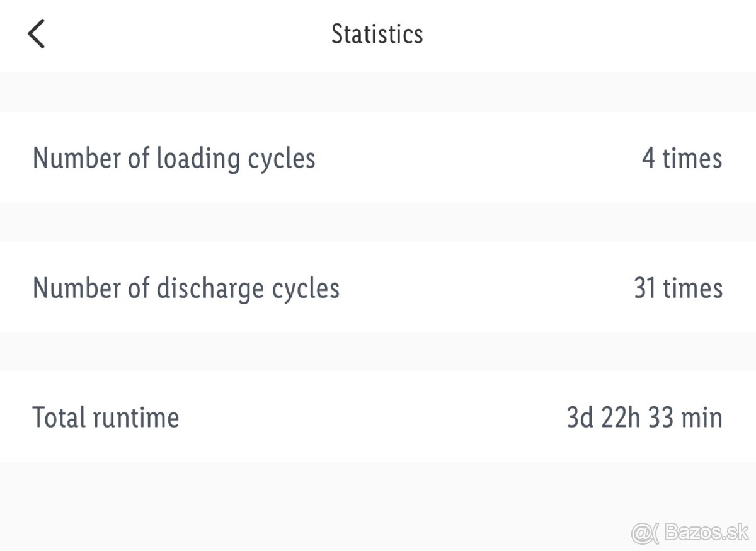Click the '3d' days part of runtime
The width and height of the screenshot is (756, 551).
click(x=580, y=418)
